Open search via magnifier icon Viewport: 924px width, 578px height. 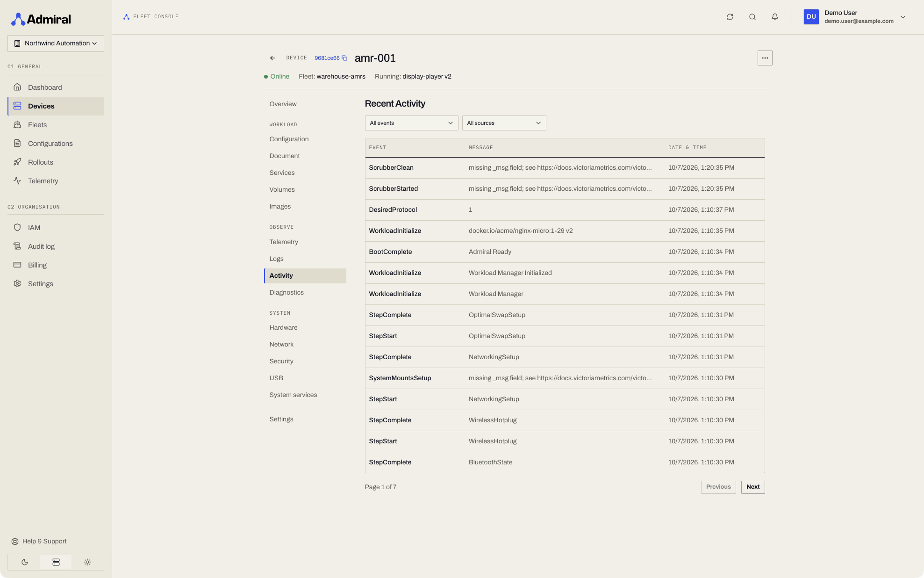(x=752, y=17)
